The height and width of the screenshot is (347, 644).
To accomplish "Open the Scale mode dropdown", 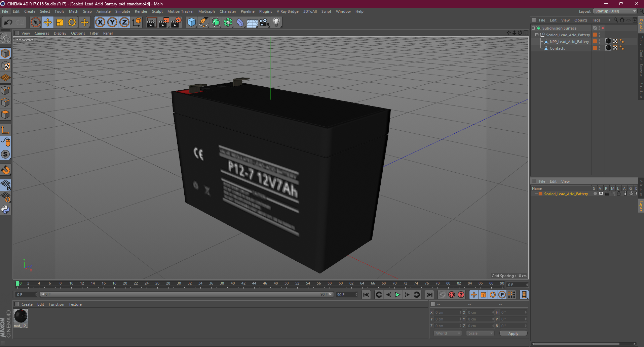I will [480, 333].
